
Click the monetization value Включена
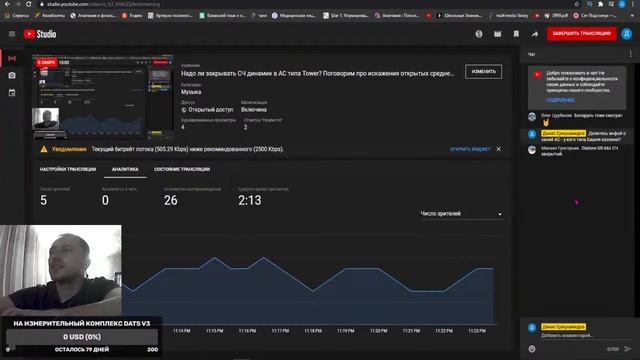click(x=253, y=110)
